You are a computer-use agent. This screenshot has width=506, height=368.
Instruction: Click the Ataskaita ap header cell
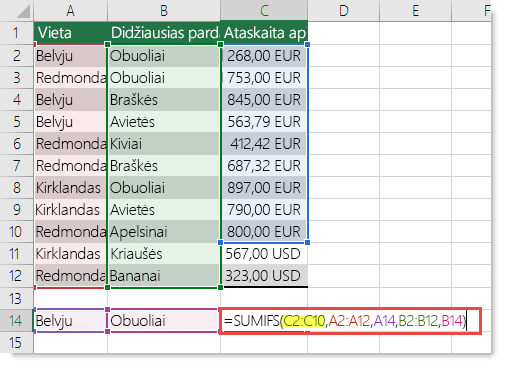264,33
